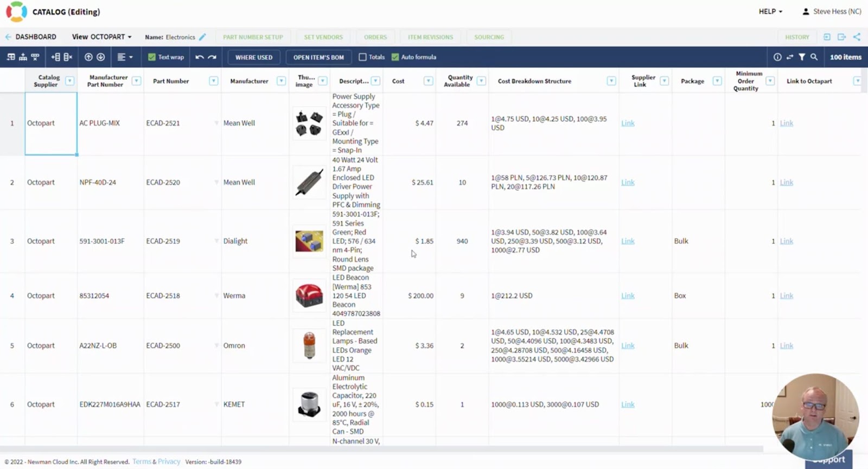Click the hierarchy tree icon in blue toolbar
868x469 pixels.
[x=23, y=57]
